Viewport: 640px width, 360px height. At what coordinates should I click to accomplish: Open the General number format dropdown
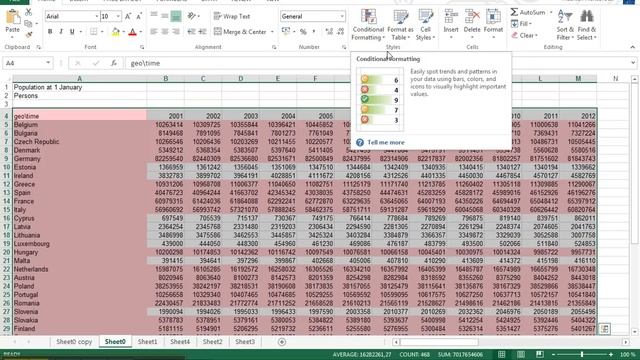pyautogui.click(x=342, y=16)
